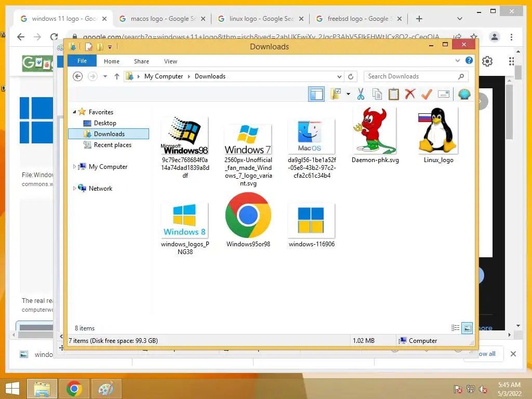Expand Network in the navigation pane
This screenshot has width=532, height=399.
(74, 188)
